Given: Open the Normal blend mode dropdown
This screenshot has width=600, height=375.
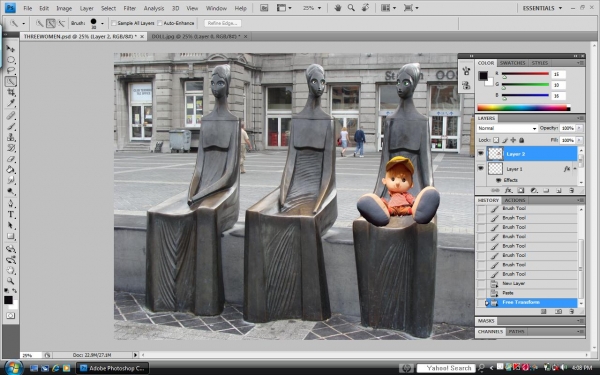Looking at the screenshot, I should tap(507, 128).
